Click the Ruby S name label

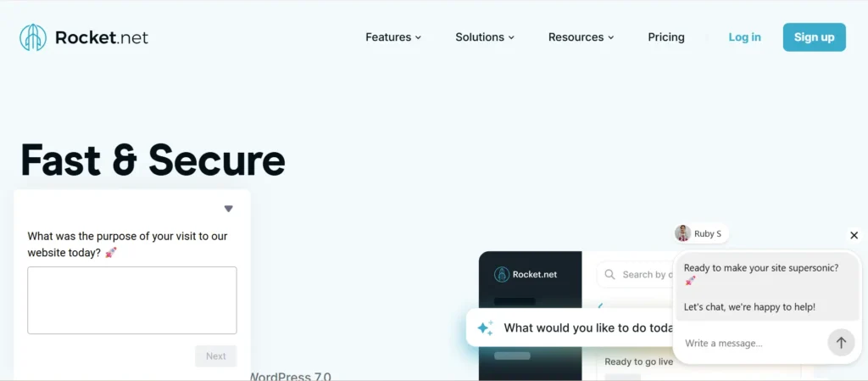(708, 233)
